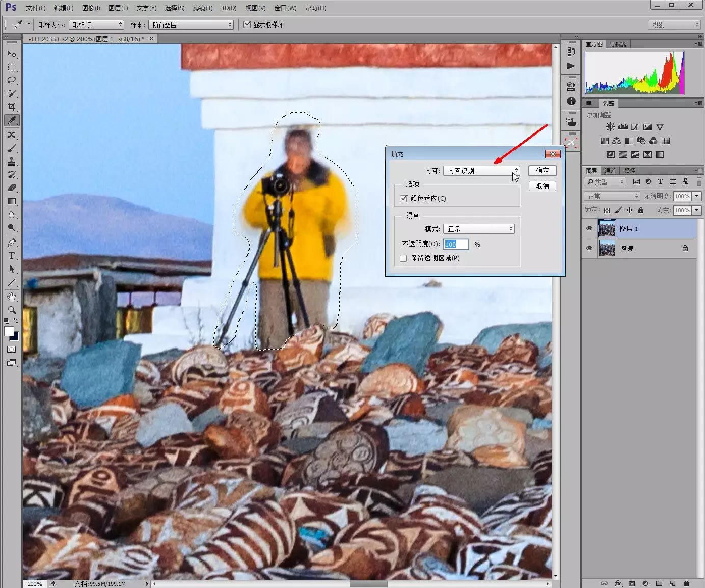Image resolution: width=705 pixels, height=588 pixels.
Task: Select the Pen tool
Action: tap(12, 243)
